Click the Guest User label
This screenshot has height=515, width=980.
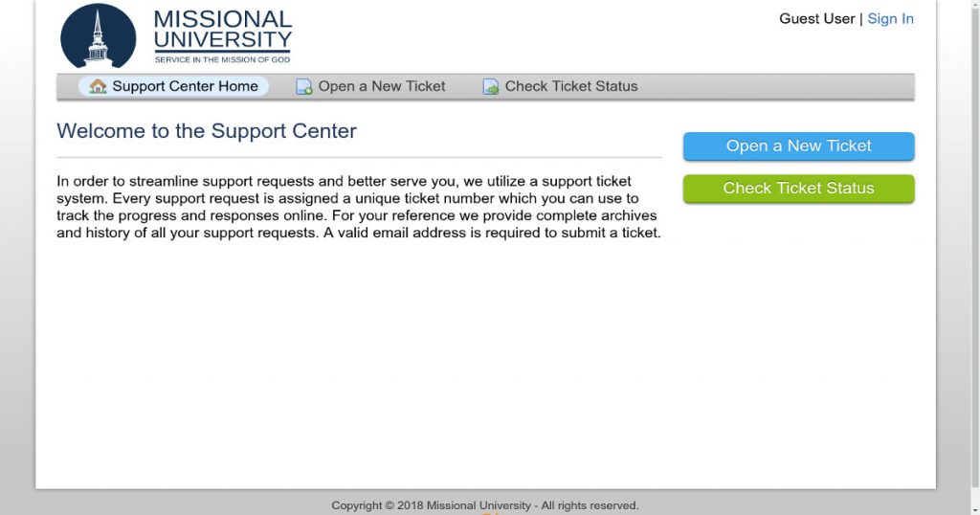click(817, 19)
